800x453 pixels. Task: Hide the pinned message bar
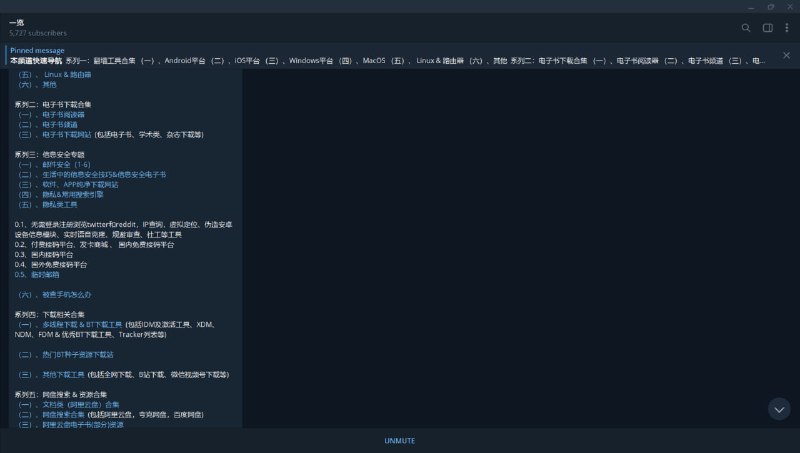click(788, 56)
